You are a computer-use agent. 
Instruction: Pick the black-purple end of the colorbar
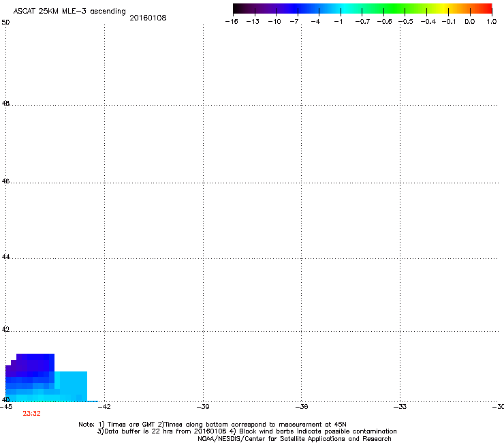click(x=242, y=9)
